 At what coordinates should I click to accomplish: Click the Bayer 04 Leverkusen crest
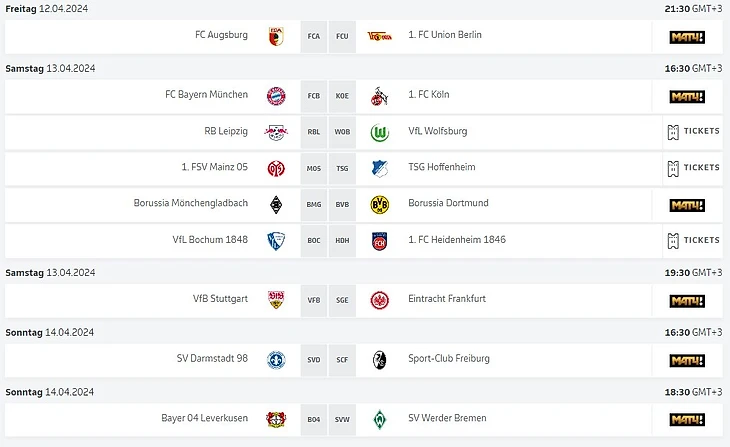276,420
